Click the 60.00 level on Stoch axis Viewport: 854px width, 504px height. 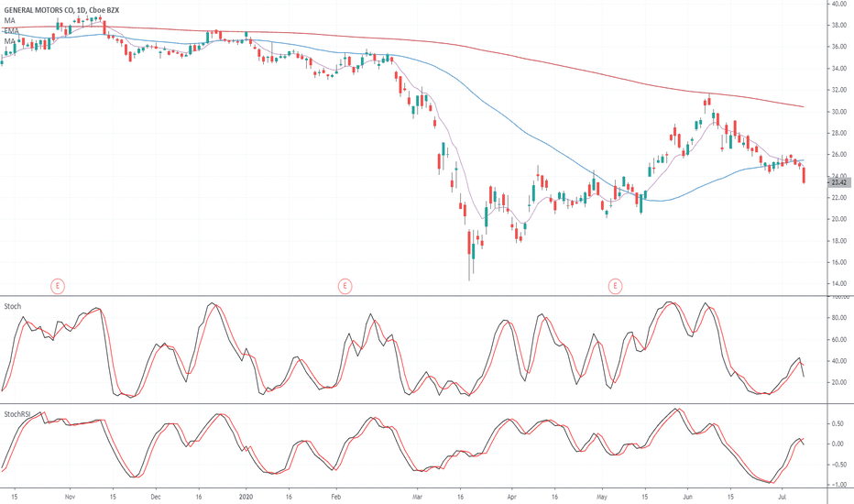coord(839,339)
